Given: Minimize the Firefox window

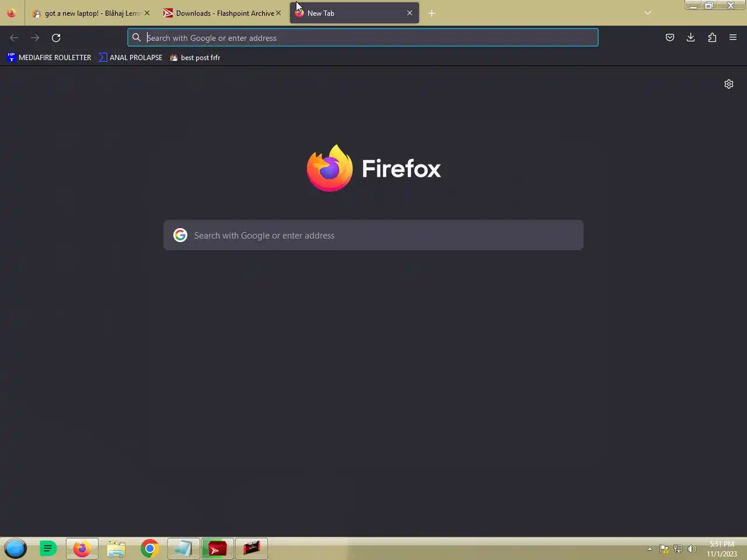Looking at the screenshot, I should [x=693, y=5].
